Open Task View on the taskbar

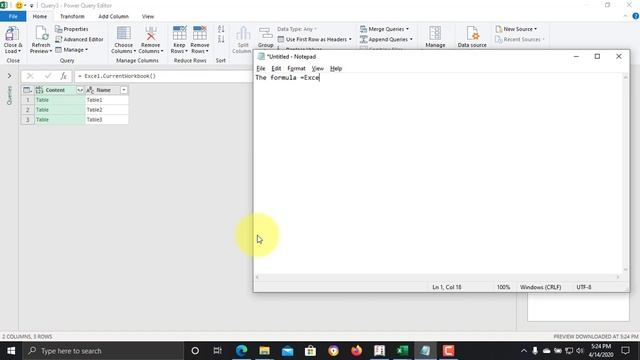[x=218, y=351]
